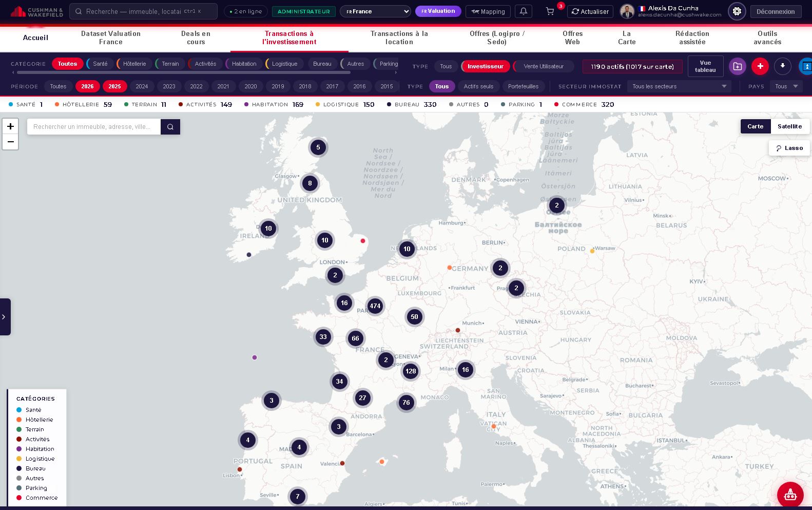Open the Pays Tous dropdown
Image resolution: width=812 pixels, height=510 pixels.
coord(786,86)
